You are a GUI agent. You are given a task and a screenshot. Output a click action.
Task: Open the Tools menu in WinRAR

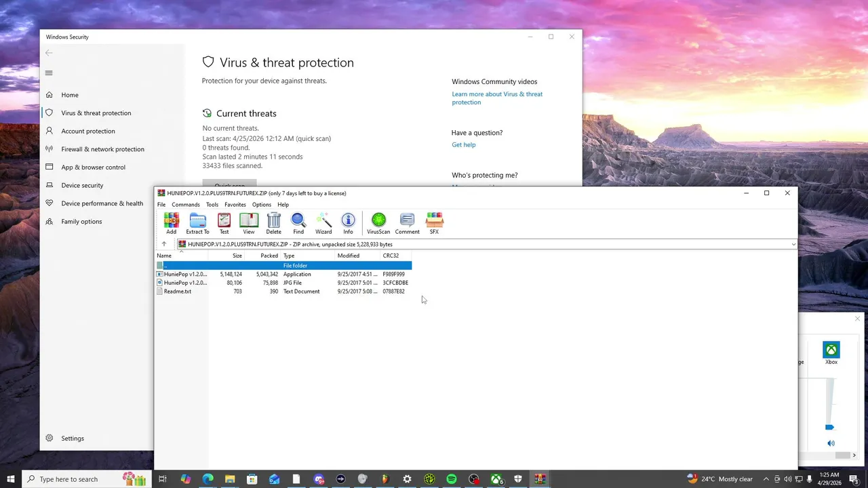coord(212,205)
